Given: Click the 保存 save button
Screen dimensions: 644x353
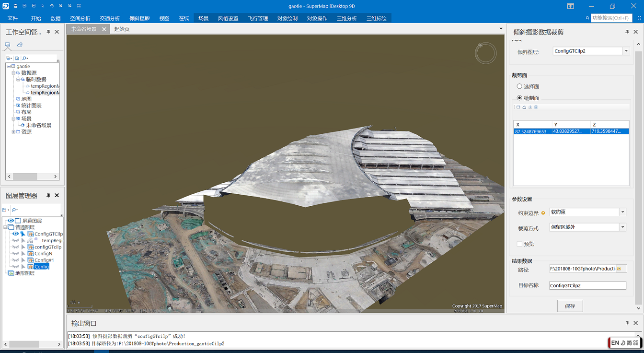Looking at the screenshot, I should point(570,306).
